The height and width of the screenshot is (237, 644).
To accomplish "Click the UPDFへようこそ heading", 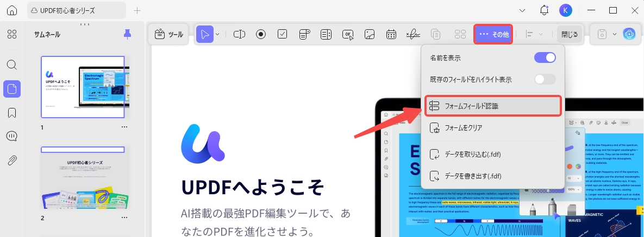I will (x=253, y=187).
